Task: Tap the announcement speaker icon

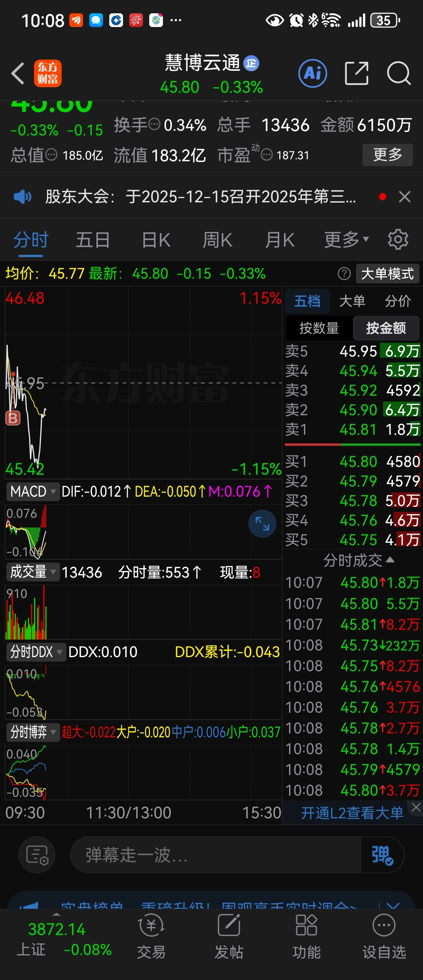Action: (x=22, y=196)
